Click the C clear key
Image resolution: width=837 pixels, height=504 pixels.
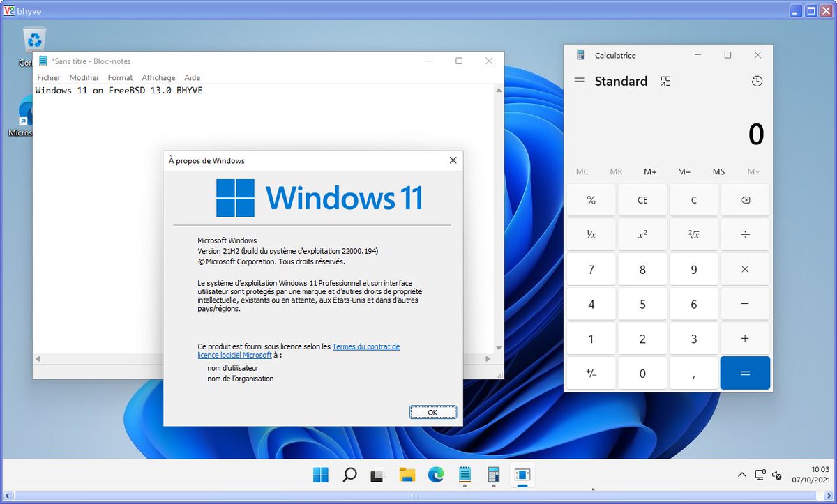point(693,200)
